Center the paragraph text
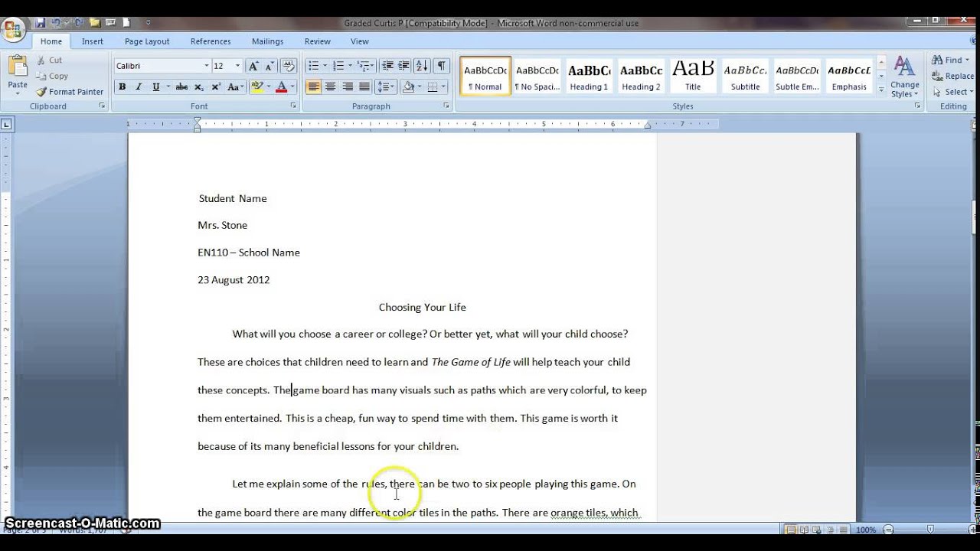 pyautogui.click(x=330, y=87)
